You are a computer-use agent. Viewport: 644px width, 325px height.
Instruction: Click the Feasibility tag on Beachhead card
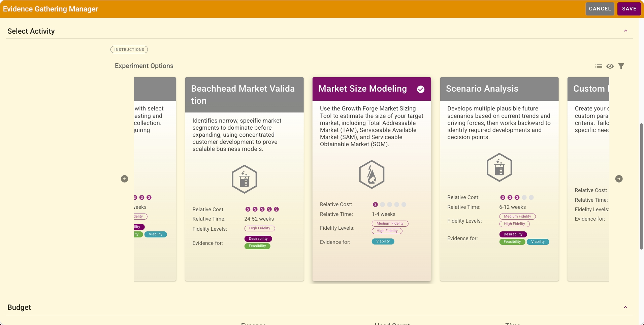click(257, 246)
